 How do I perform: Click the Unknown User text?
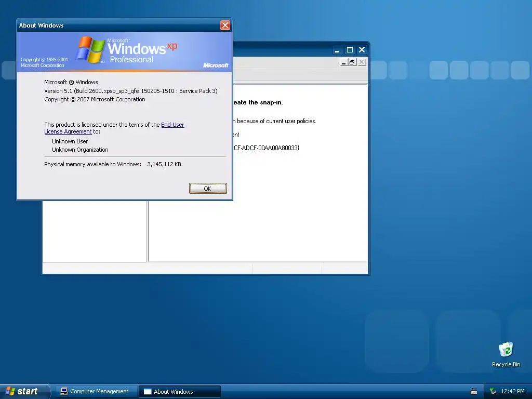coord(70,141)
